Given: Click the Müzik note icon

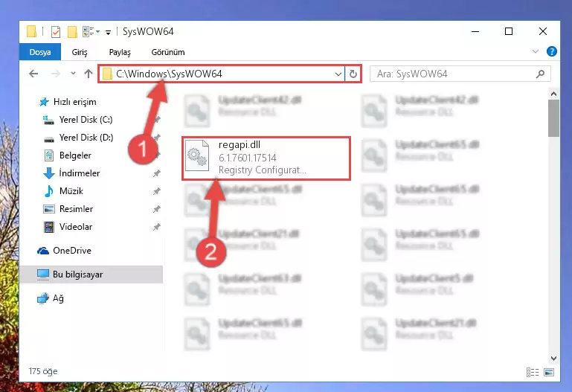Looking at the screenshot, I should click(x=48, y=191).
